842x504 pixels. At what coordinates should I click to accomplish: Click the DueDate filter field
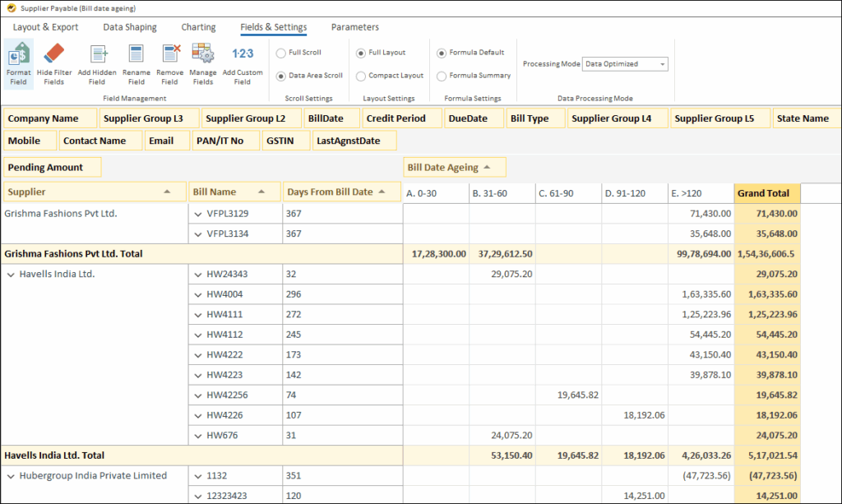coord(474,118)
